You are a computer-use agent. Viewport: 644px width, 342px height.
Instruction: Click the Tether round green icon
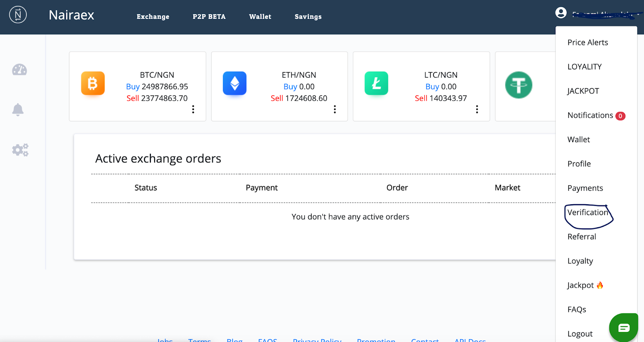(518, 85)
